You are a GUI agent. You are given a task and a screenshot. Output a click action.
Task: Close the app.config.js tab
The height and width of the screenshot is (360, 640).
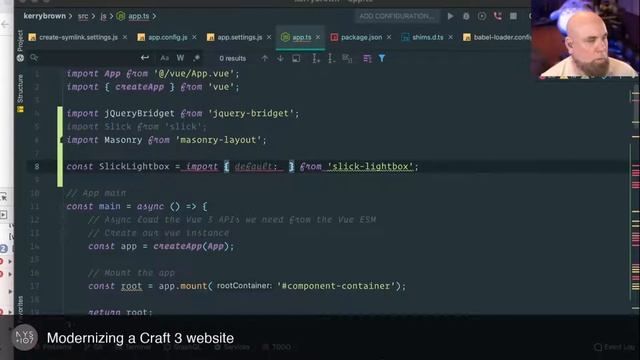click(194, 37)
